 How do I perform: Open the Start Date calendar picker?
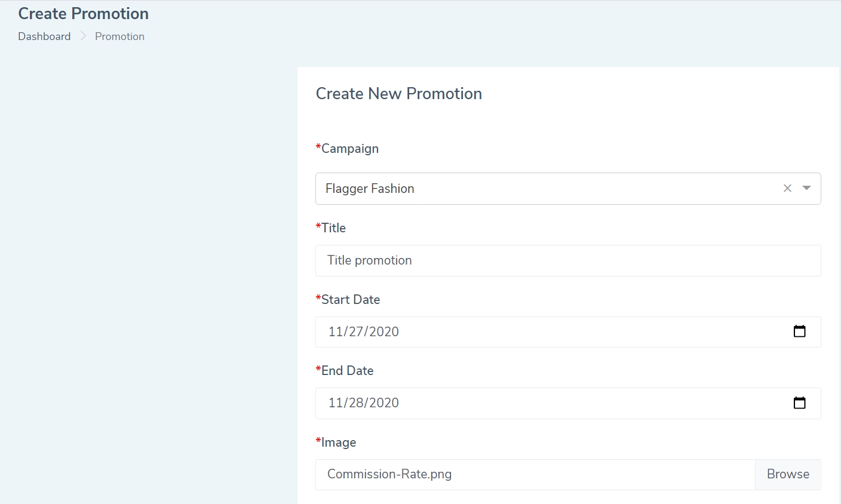[799, 331]
